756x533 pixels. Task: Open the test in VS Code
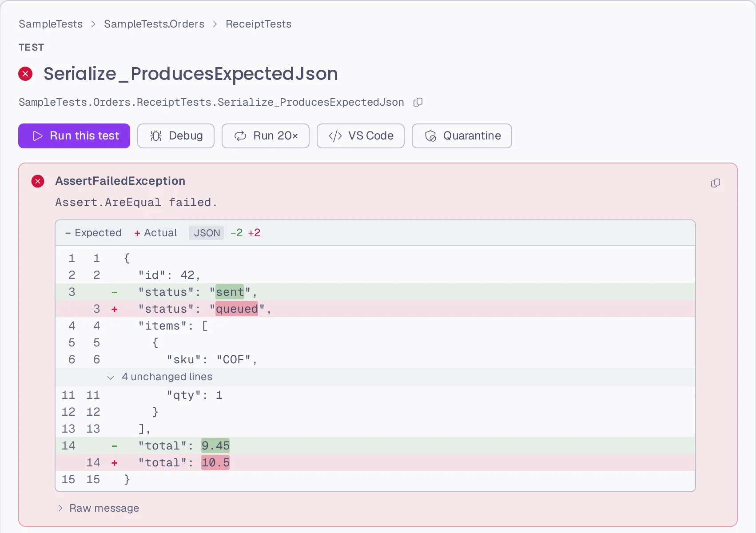pos(361,136)
